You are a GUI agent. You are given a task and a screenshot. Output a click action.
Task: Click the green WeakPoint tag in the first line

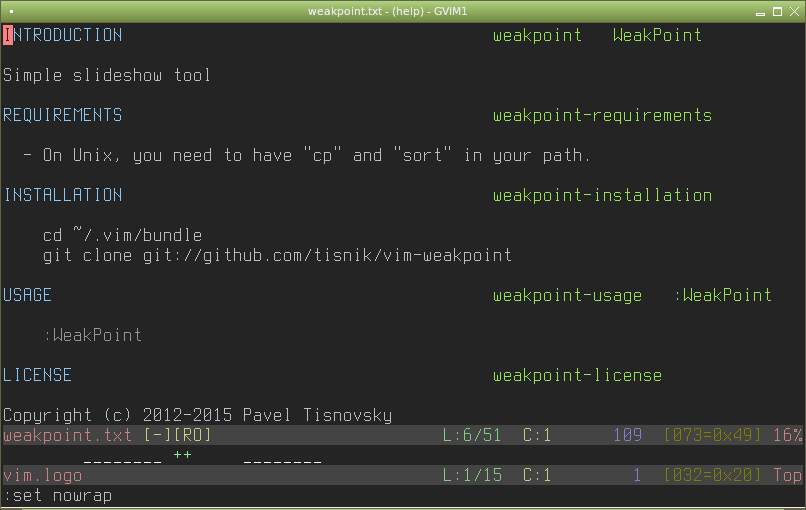point(657,35)
